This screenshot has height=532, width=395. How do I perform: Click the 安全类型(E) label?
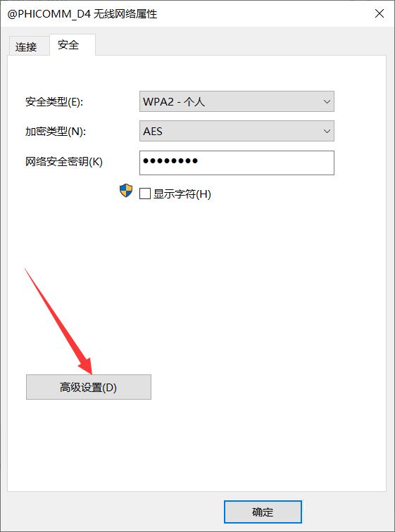pos(54,102)
